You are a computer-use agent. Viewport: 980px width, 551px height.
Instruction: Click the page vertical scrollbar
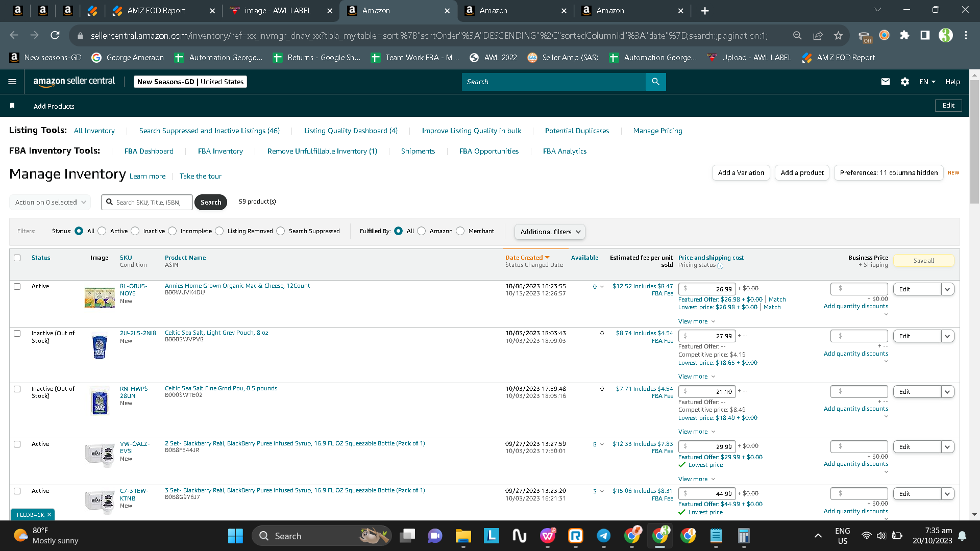point(974,141)
